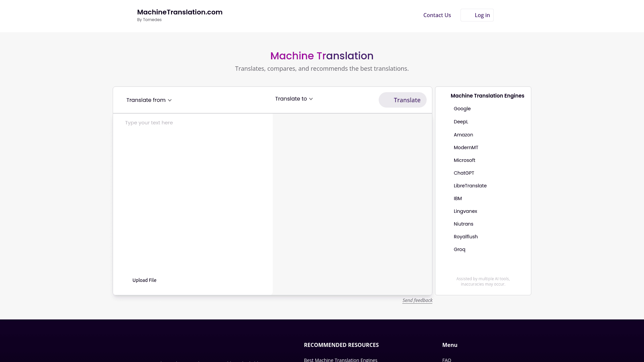Pick the Lingvanex engine
644x362 pixels.
tap(465, 211)
